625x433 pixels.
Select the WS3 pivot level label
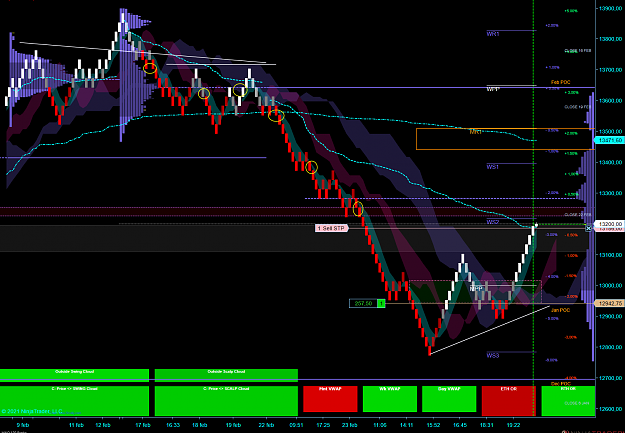point(493,355)
